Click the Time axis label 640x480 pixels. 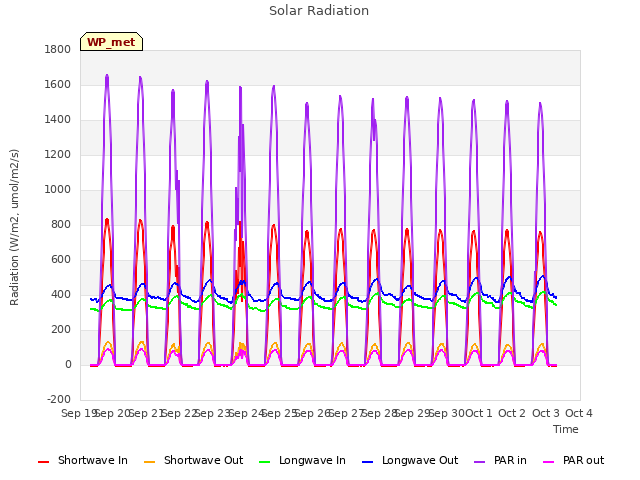[566, 429]
